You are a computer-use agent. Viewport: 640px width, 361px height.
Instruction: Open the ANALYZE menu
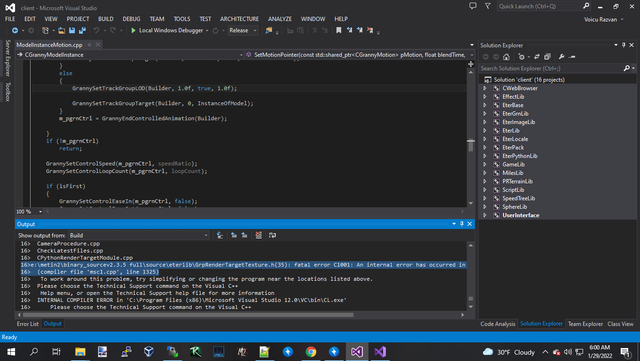point(280,19)
